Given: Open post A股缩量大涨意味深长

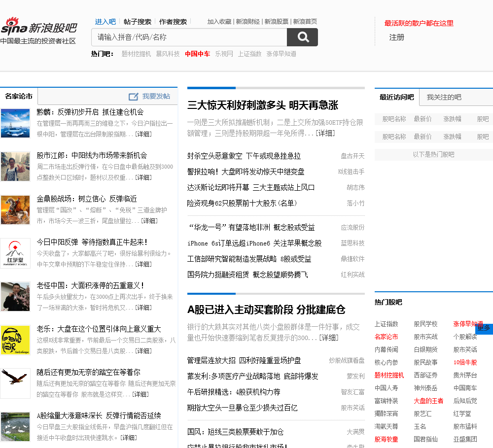Looking at the screenshot, I should (x=99, y=415).
